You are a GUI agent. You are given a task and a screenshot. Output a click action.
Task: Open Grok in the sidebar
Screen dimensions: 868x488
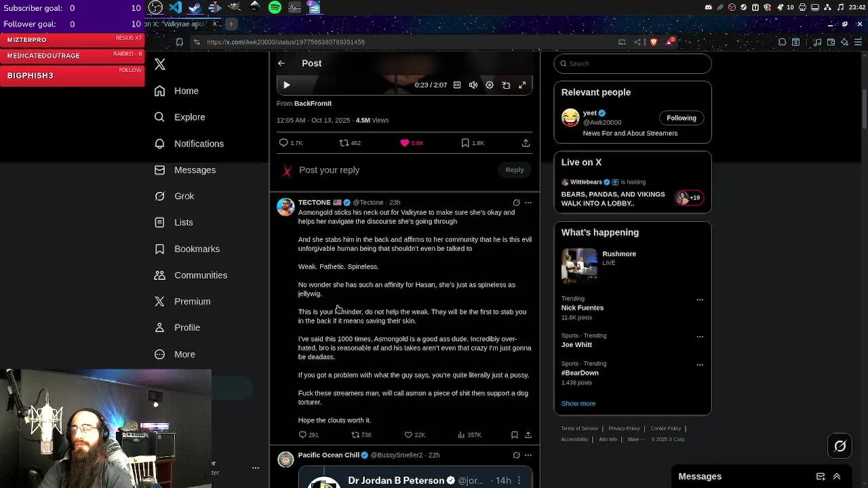(x=174, y=196)
